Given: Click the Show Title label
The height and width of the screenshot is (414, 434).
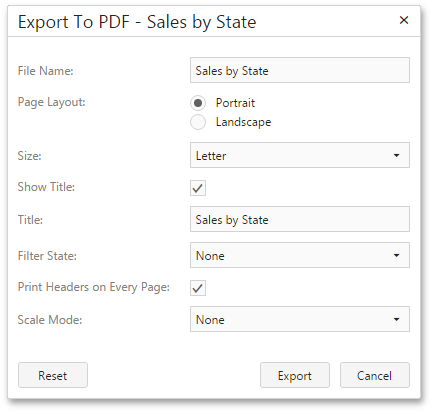Looking at the screenshot, I should click(x=46, y=187).
